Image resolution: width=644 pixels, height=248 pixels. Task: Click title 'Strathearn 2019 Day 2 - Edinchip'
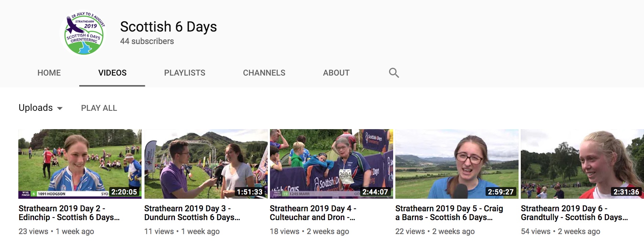(69, 213)
